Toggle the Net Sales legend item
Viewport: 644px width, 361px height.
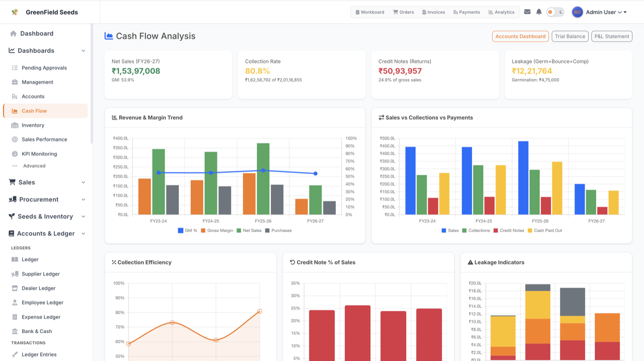[x=249, y=230]
